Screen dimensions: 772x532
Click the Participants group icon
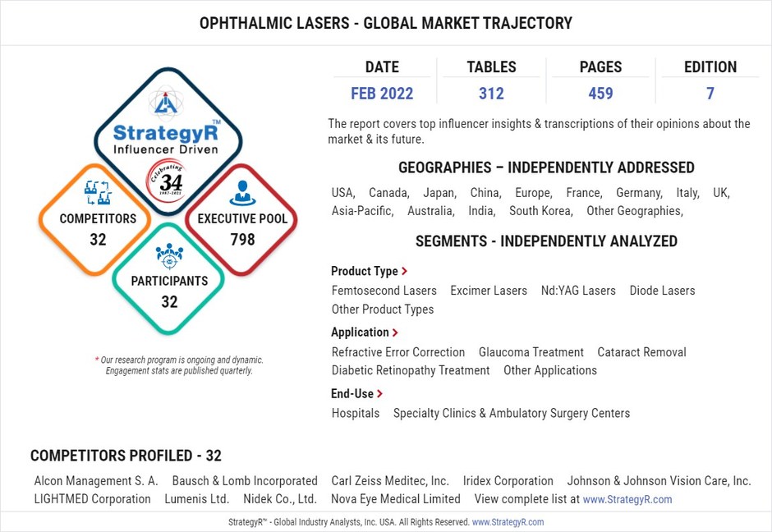tap(169, 256)
